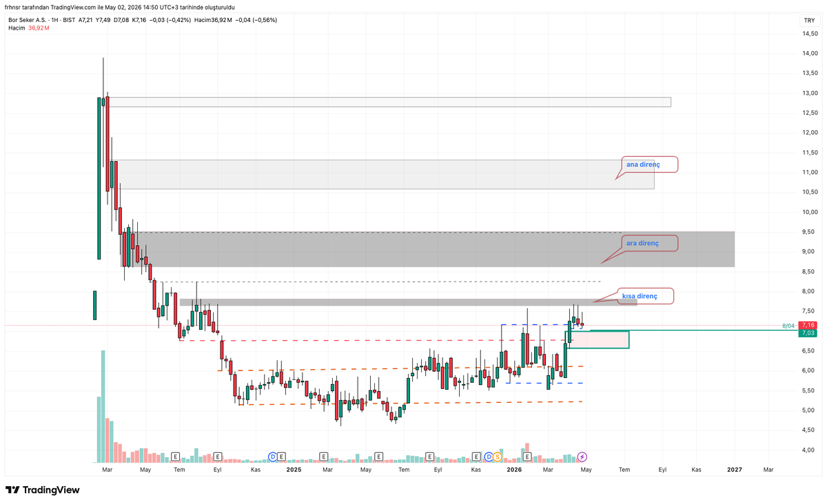The height and width of the screenshot is (504, 827).
Task: Click the green 7,03 price tag
Action: [808, 333]
